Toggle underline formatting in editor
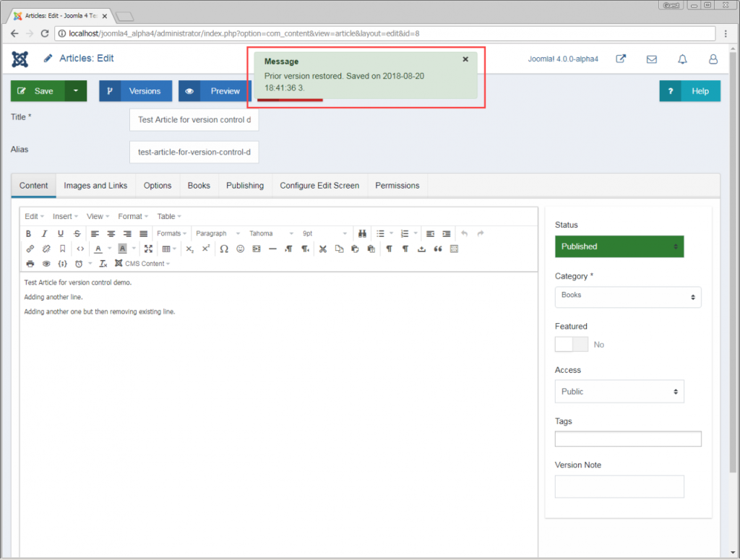The height and width of the screenshot is (560, 740). (x=61, y=233)
